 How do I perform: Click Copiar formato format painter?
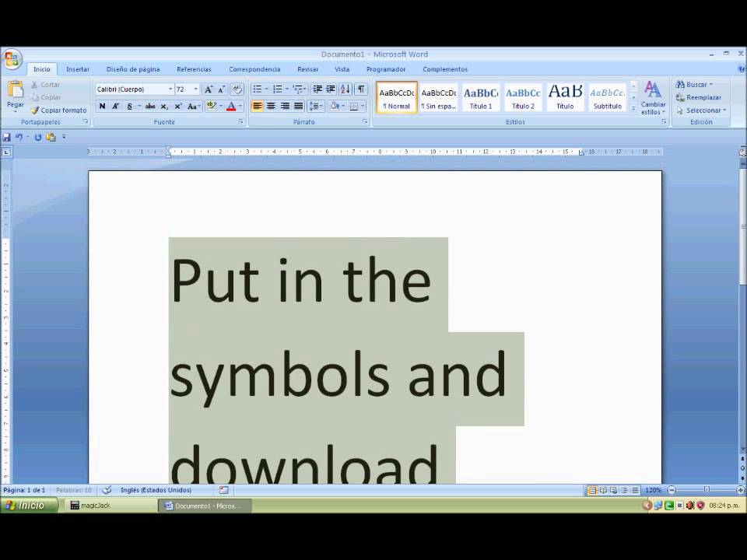pyautogui.click(x=58, y=110)
